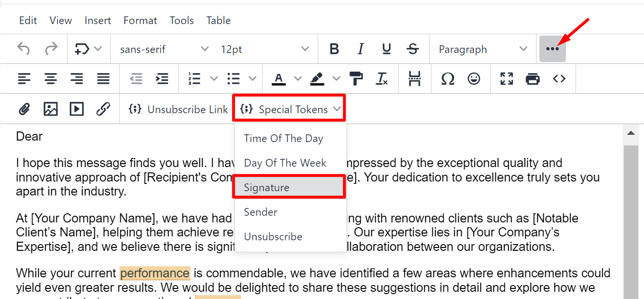Open text color options chevron
644x299 pixels.
(297, 78)
